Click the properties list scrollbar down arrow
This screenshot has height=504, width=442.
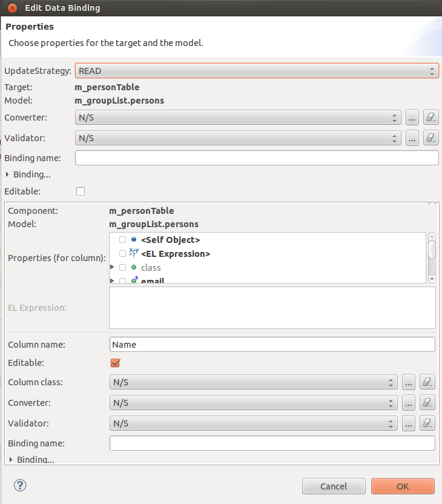432,279
